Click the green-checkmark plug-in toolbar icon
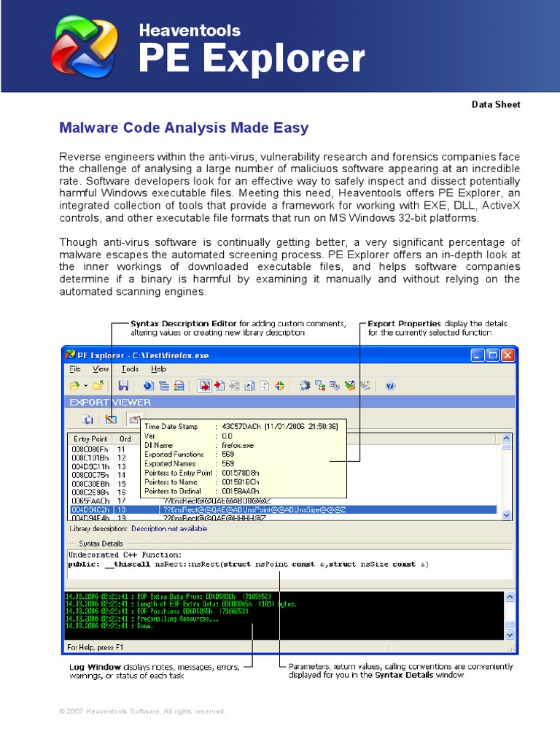This screenshot has width=560, height=747. (350, 386)
